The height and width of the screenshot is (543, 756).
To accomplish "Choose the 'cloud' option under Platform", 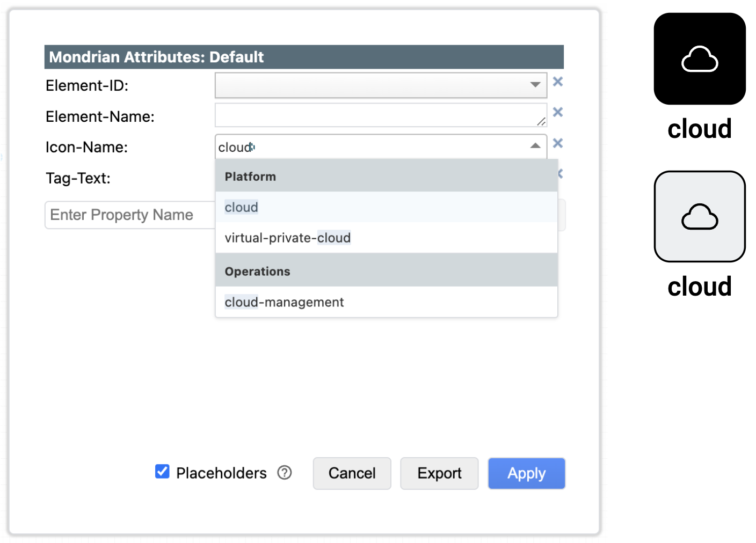I will pos(242,207).
